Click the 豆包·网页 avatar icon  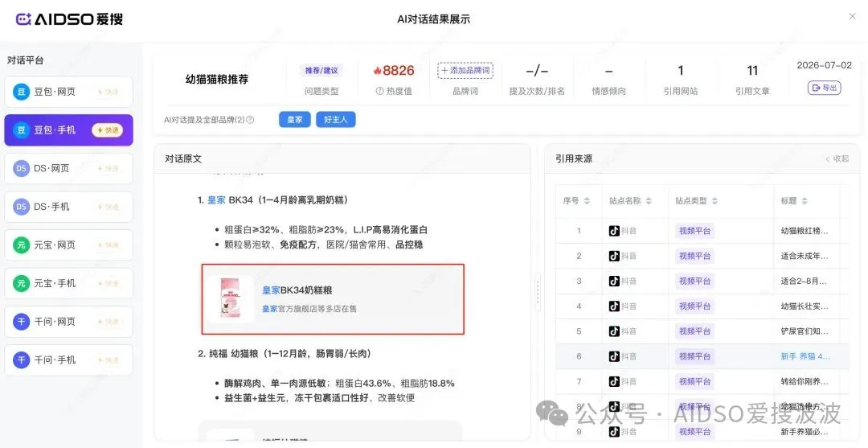coord(21,92)
